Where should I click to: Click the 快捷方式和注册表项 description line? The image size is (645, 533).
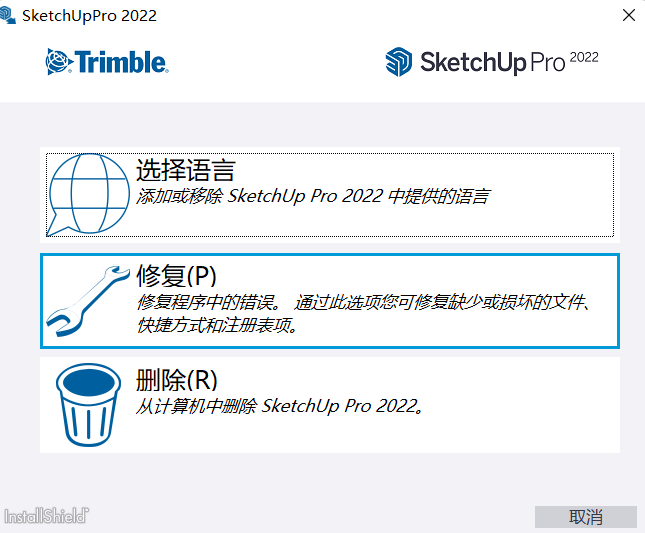click(218, 326)
